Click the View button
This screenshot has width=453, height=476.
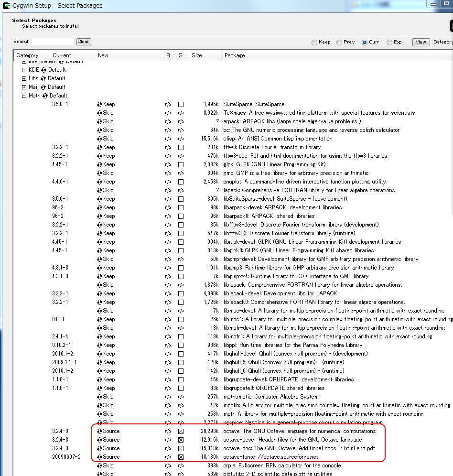click(x=421, y=42)
